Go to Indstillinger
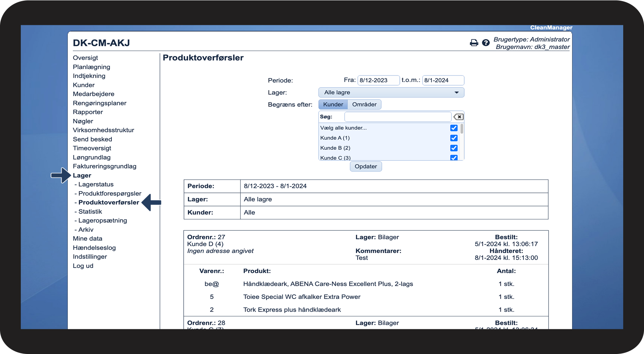Viewport: 644px width, 354px height. [90, 257]
